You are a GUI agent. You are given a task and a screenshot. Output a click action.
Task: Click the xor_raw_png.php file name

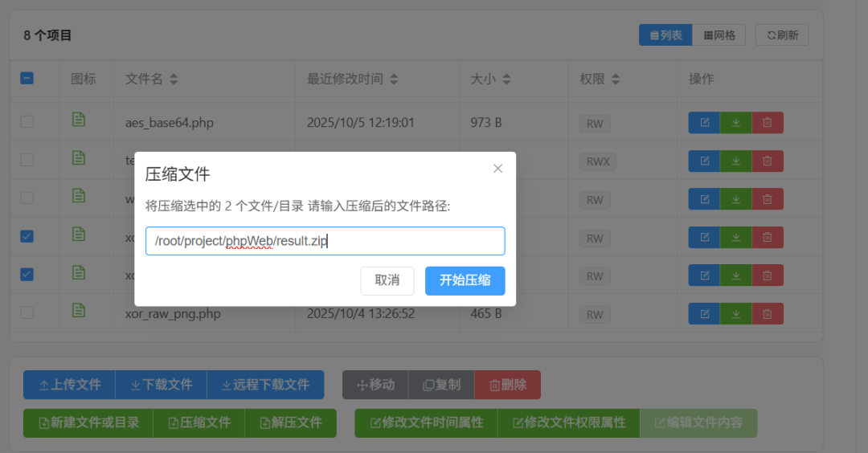[x=173, y=313]
